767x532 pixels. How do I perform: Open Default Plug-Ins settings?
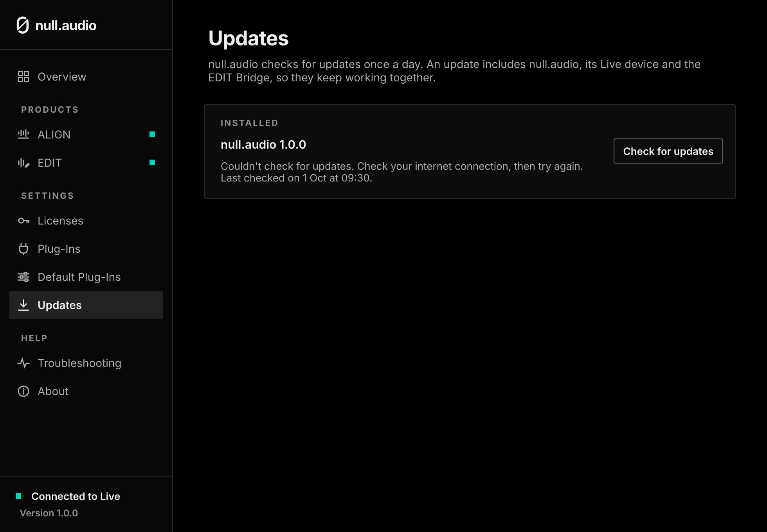(86, 277)
